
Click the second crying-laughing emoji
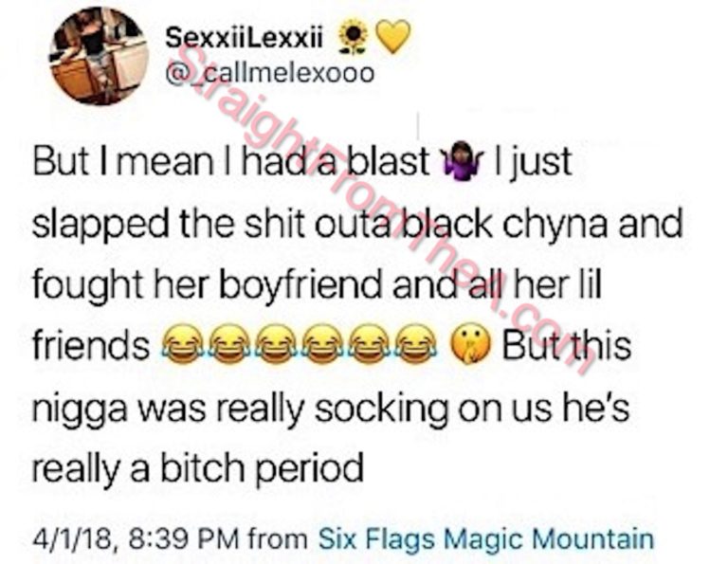229,345
